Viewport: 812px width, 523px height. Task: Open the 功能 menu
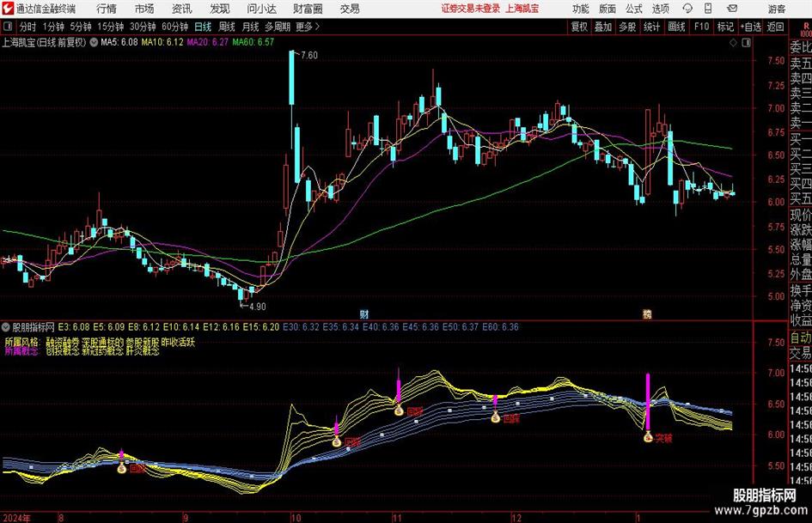581,9
